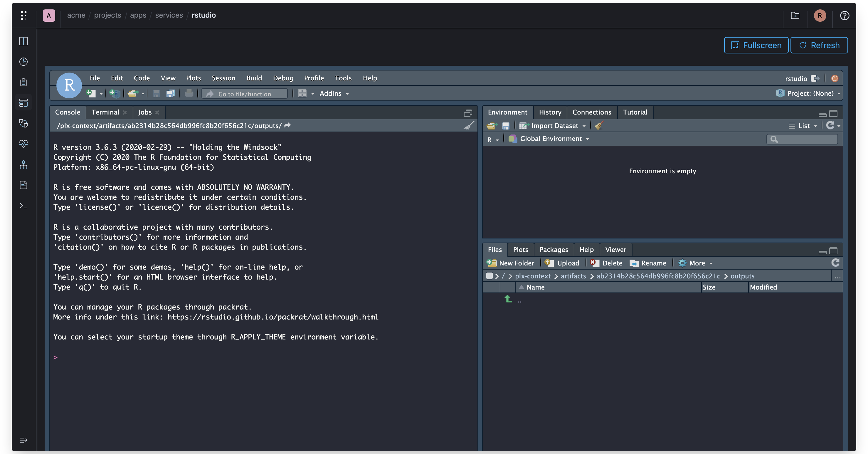Switch to the History tab
The image size is (868, 454).
[550, 112]
